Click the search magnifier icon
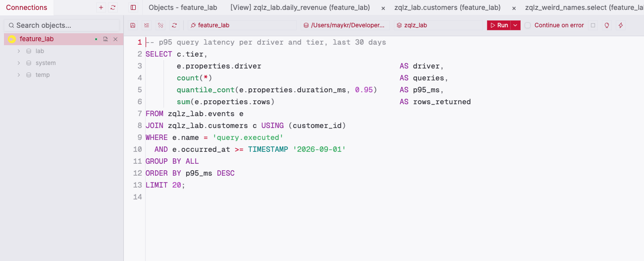The height and width of the screenshot is (261, 644). click(11, 25)
